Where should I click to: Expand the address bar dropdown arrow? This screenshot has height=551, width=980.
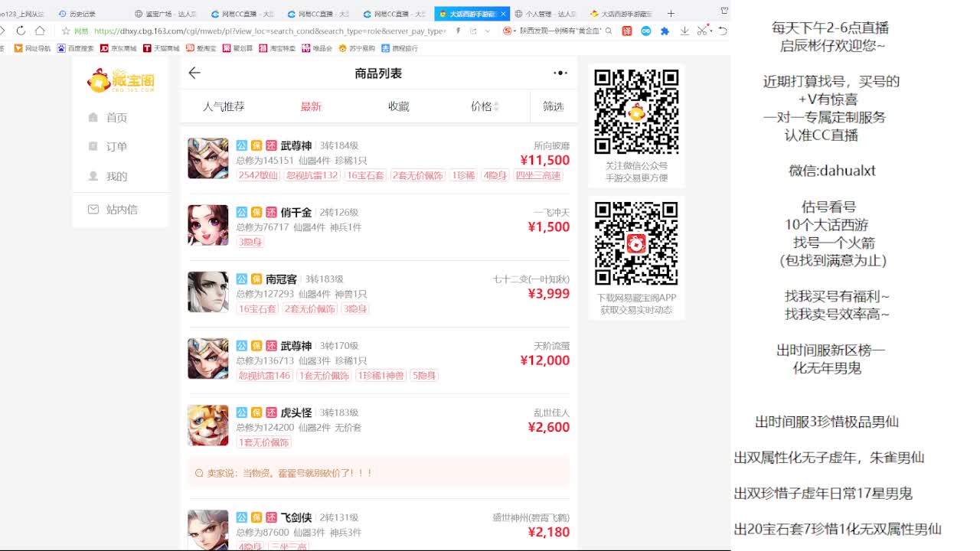point(488,31)
